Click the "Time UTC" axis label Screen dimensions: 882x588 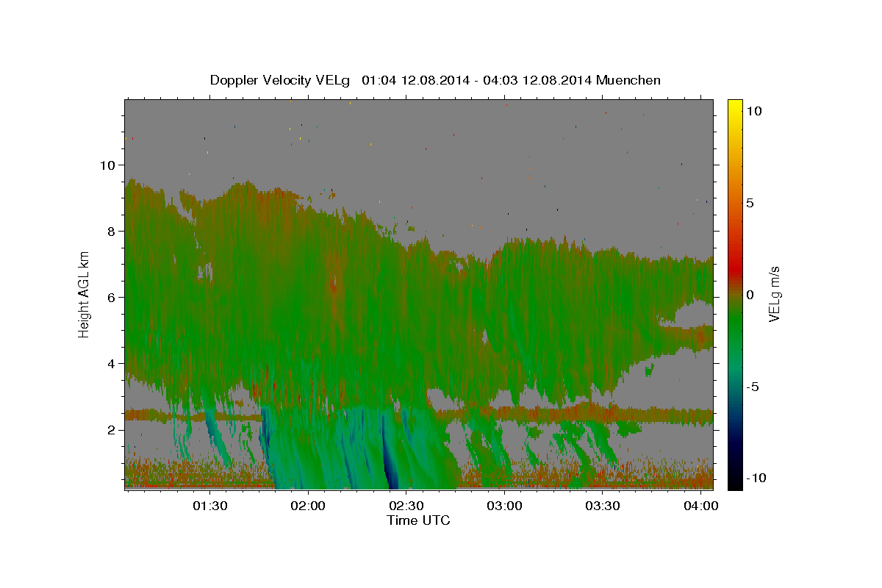(418, 520)
